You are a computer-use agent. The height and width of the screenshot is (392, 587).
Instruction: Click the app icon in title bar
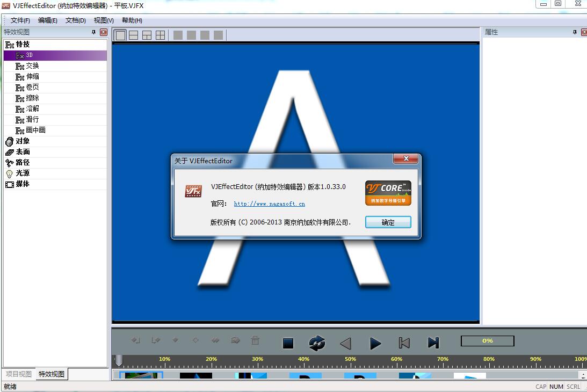pos(5,5)
